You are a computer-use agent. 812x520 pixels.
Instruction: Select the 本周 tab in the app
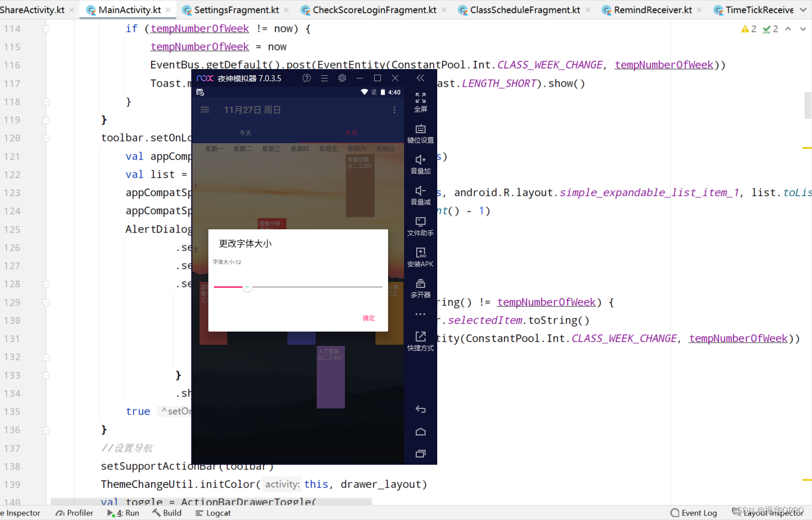point(351,133)
